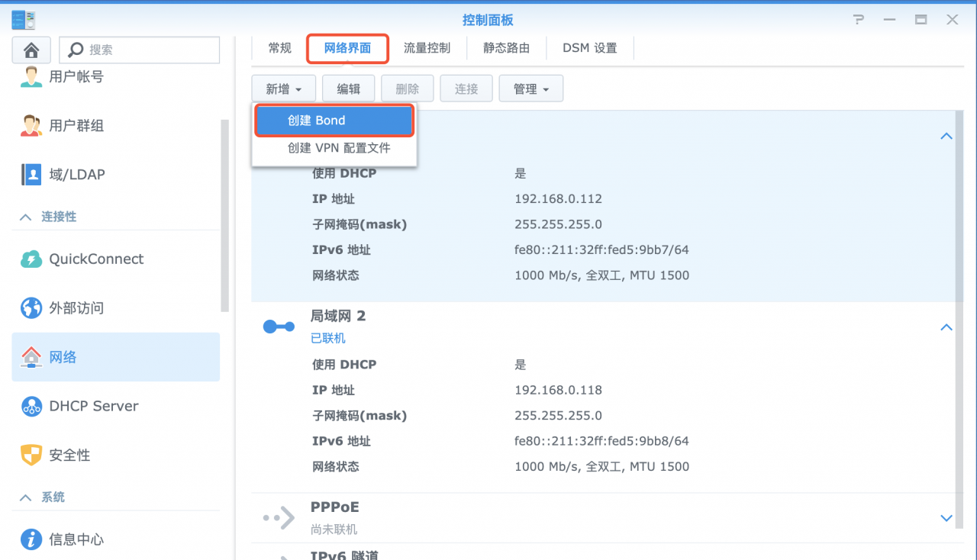
Task: Open the 管理 dropdown button
Action: pyautogui.click(x=530, y=89)
